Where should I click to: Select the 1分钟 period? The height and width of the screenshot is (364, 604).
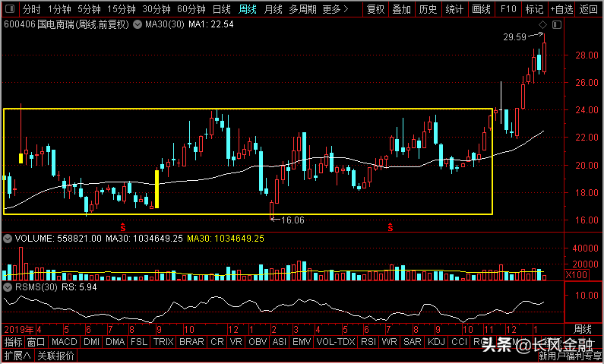tap(59, 9)
